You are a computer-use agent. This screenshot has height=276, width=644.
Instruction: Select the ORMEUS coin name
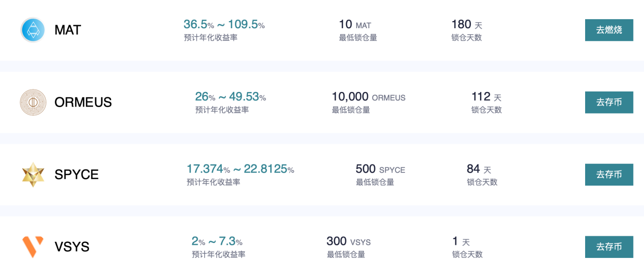83,103
